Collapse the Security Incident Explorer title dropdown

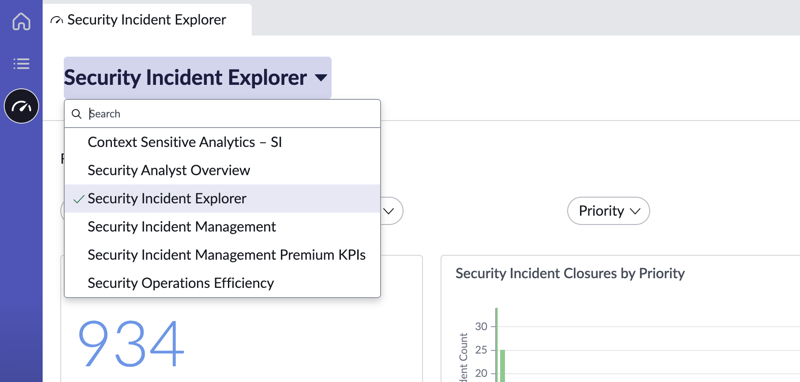(197, 78)
